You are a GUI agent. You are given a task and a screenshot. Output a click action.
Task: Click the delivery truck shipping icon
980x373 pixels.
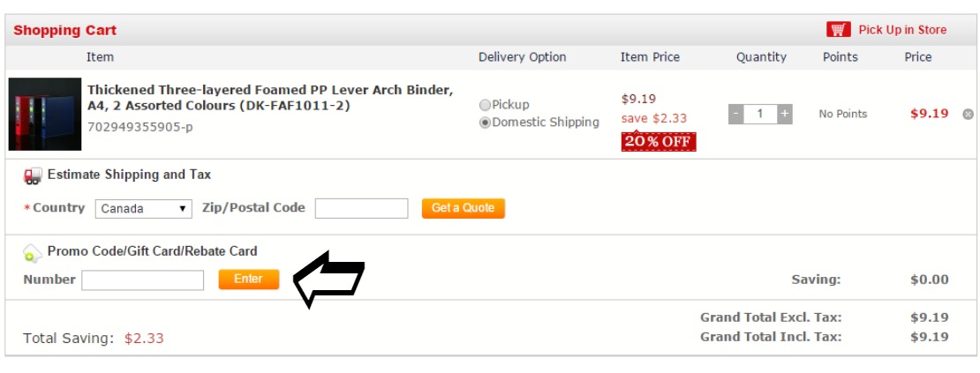33,175
